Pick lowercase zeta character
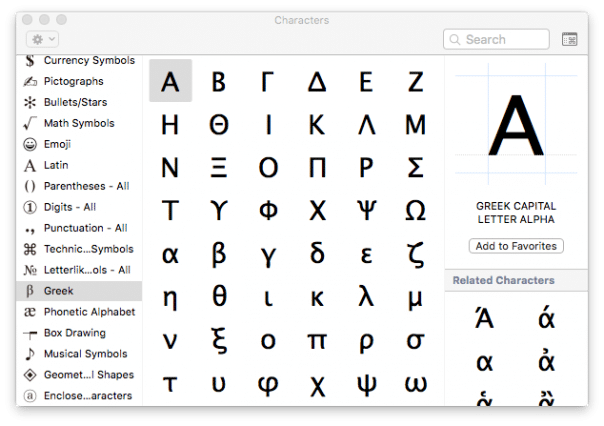Image resolution: width=604 pixels, height=426 pixels. click(415, 254)
